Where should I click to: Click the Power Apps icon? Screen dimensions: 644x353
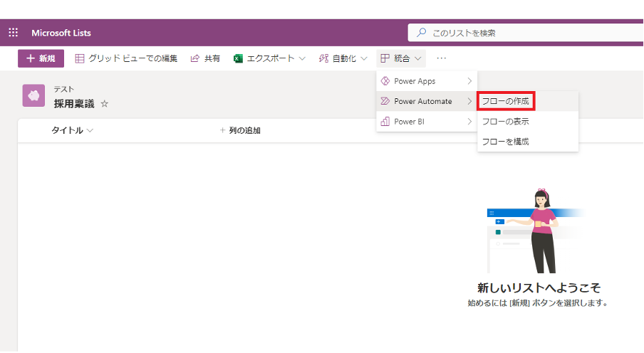tap(385, 81)
